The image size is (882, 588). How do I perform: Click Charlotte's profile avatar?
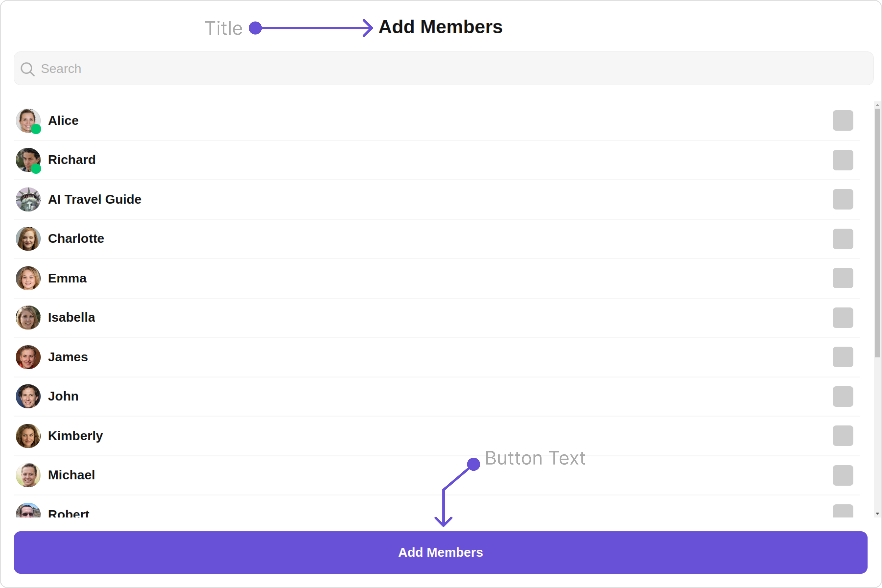[x=28, y=239]
